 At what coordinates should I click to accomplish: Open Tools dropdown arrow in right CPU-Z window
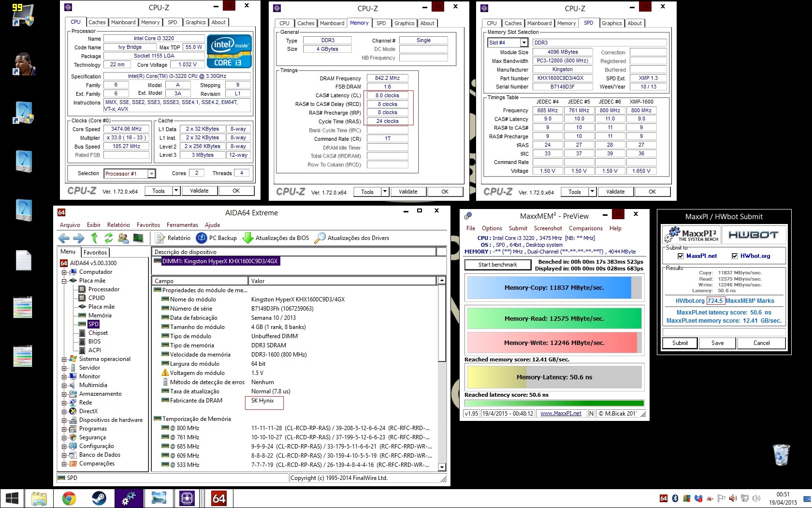pyautogui.click(x=592, y=192)
